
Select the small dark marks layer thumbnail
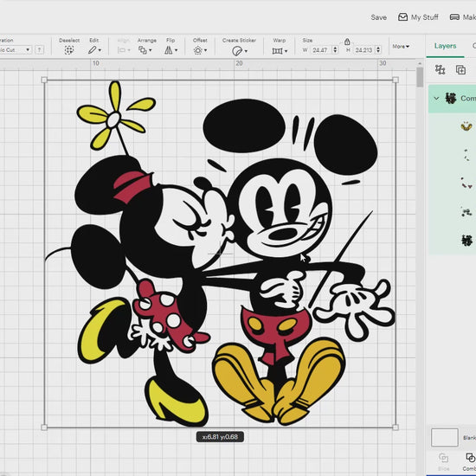466,155
